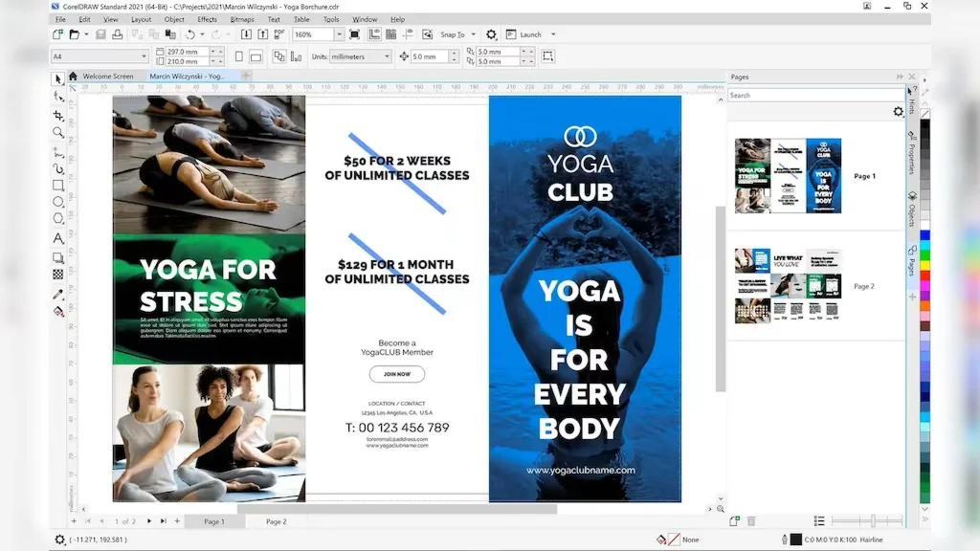Open the Effects menu

click(207, 19)
